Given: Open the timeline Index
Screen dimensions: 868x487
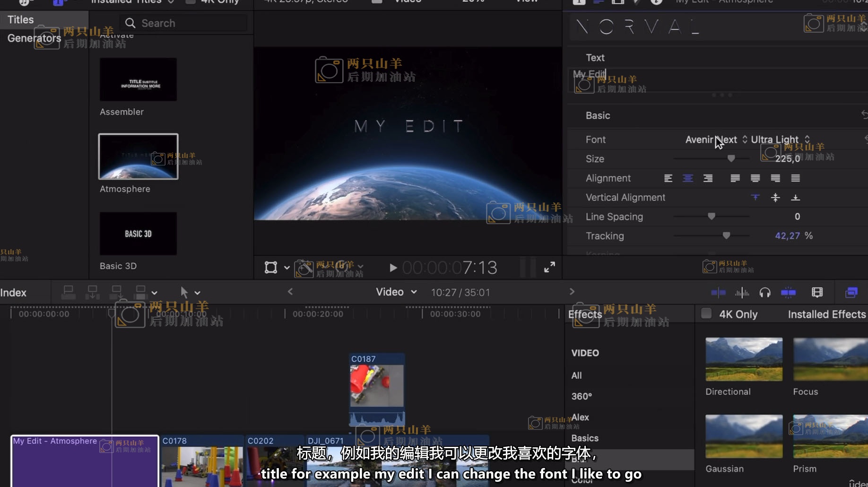Looking at the screenshot, I should [x=13, y=293].
